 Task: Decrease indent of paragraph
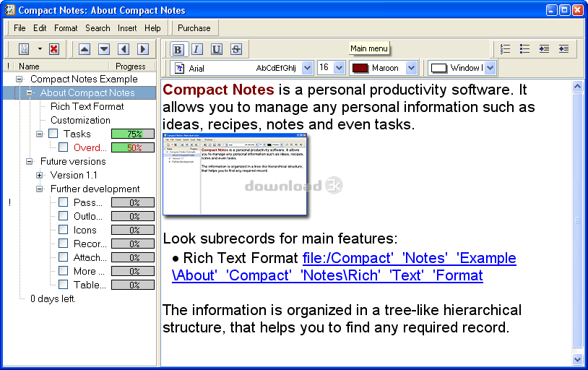click(563, 49)
